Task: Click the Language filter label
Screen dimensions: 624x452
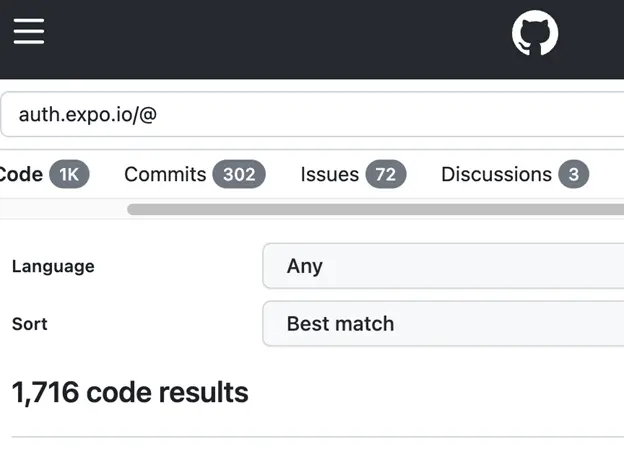Action: click(x=53, y=267)
